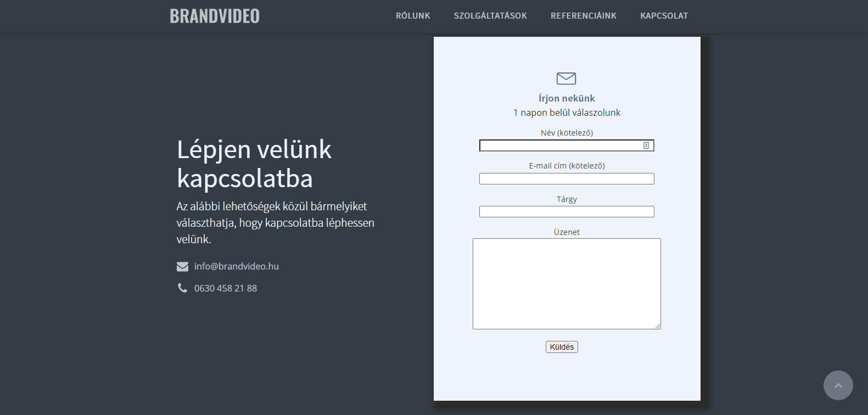Open the RÓLUNK menu item
This screenshot has width=868, height=415.
[413, 16]
